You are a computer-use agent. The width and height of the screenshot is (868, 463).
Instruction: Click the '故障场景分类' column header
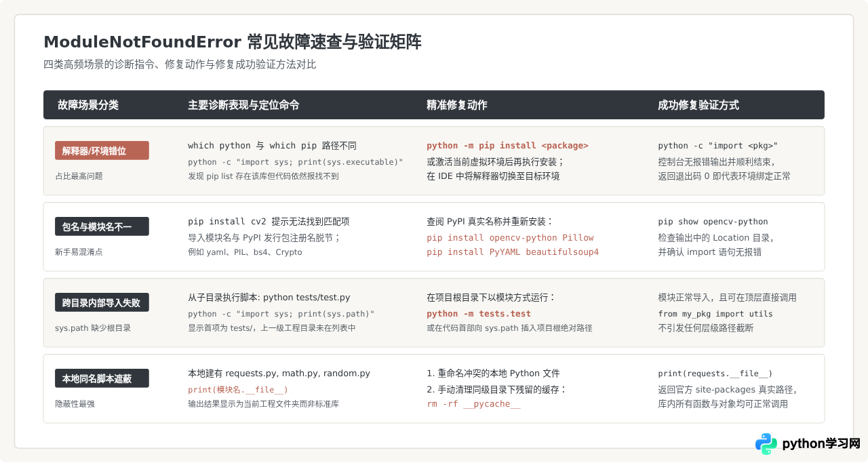coord(88,105)
